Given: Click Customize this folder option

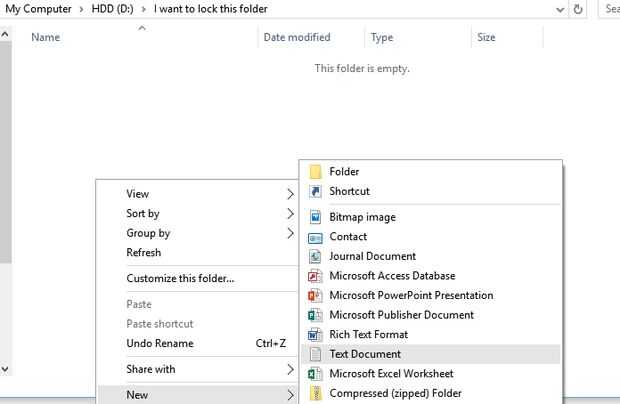Looking at the screenshot, I should pos(180,278).
